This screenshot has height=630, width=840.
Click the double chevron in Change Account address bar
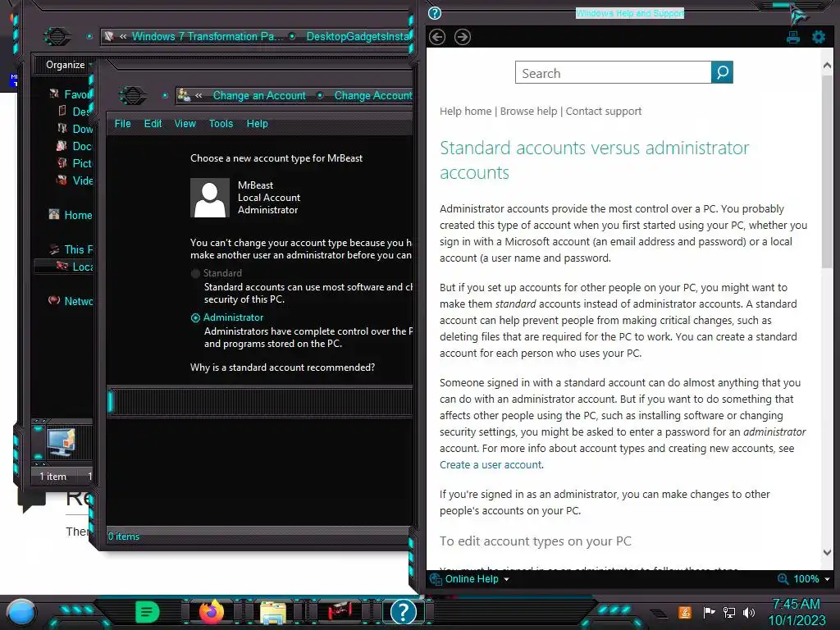pyautogui.click(x=199, y=95)
